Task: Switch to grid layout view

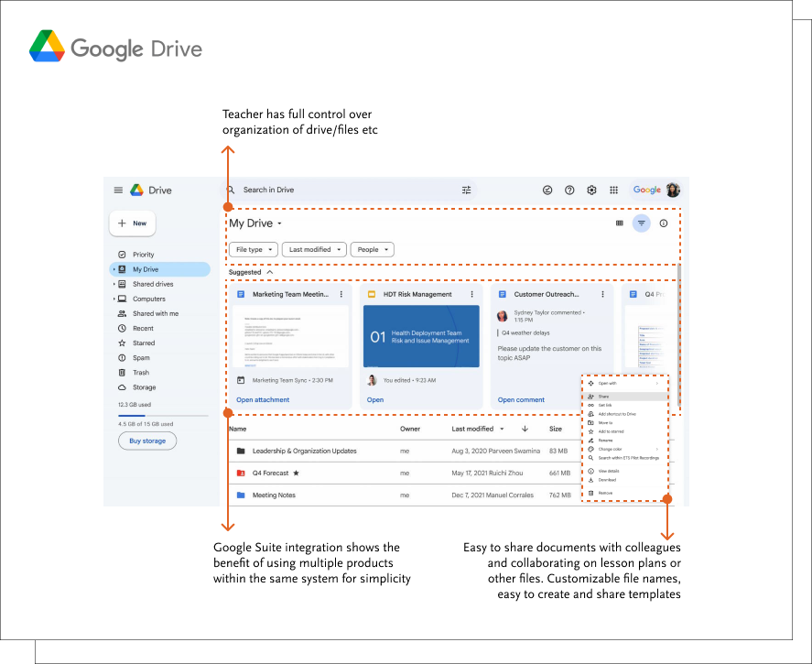Action: pyautogui.click(x=620, y=223)
